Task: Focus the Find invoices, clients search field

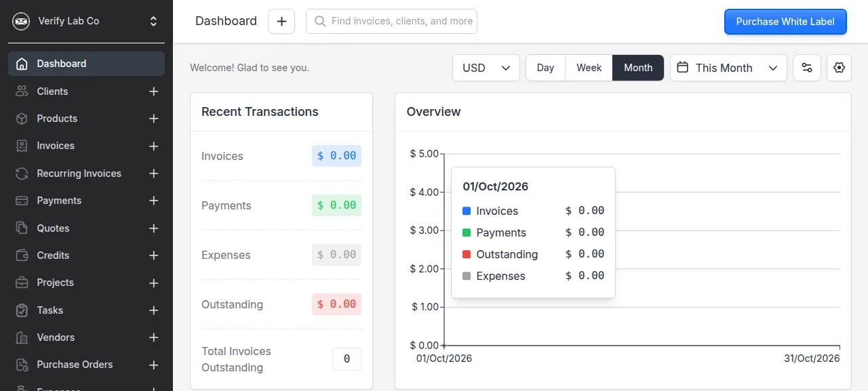Action: click(392, 22)
